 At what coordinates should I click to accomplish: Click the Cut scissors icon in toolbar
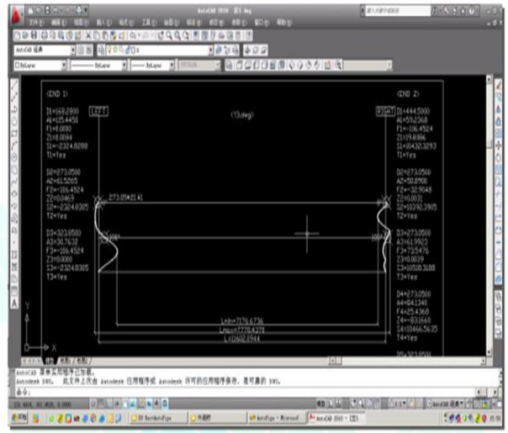point(88,35)
